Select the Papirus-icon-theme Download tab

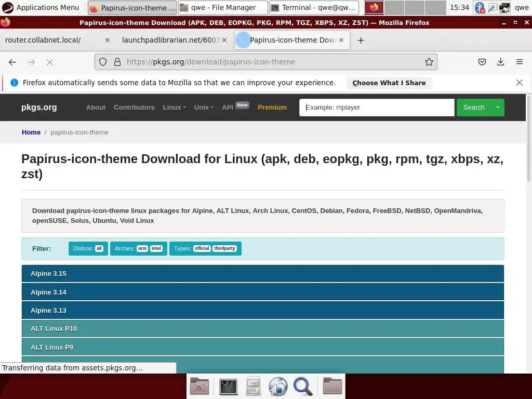pyautogui.click(x=292, y=40)
